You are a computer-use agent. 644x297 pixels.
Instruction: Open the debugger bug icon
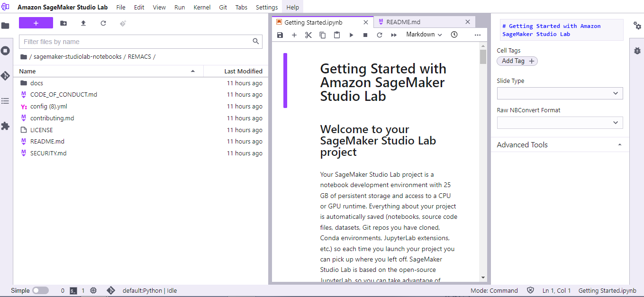637,51
